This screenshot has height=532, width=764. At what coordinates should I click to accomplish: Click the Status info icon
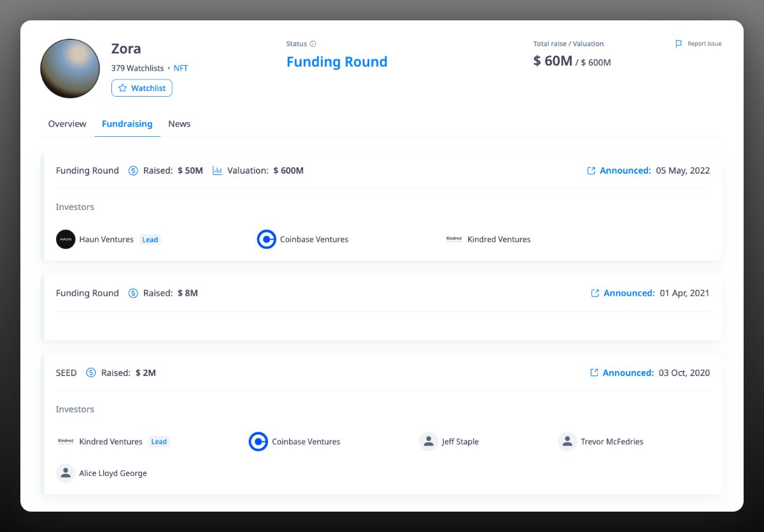313,44
